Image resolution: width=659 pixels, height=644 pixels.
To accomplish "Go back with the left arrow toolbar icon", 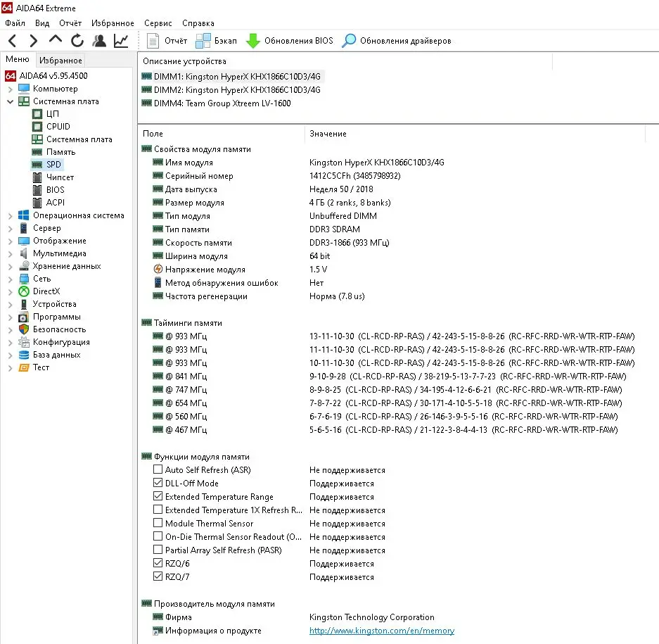I will point(13,41).
